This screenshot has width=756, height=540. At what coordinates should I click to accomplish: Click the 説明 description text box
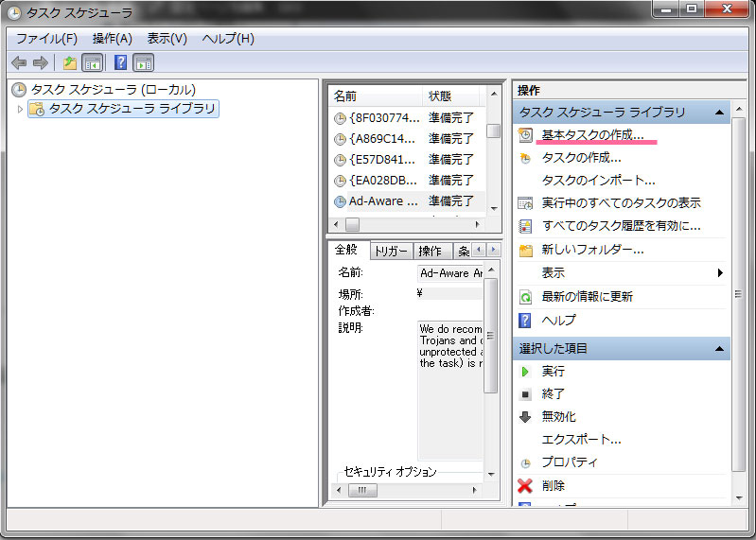pyautogui.click(x=449, y=391)
